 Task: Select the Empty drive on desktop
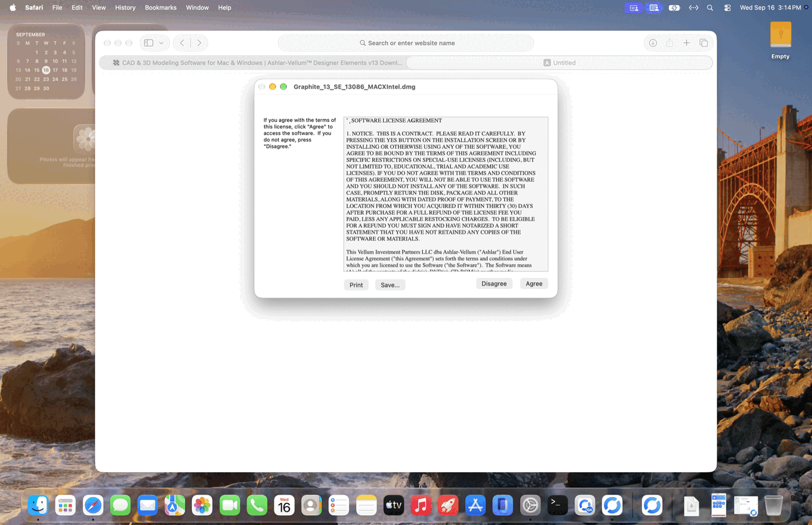point(780,41)
